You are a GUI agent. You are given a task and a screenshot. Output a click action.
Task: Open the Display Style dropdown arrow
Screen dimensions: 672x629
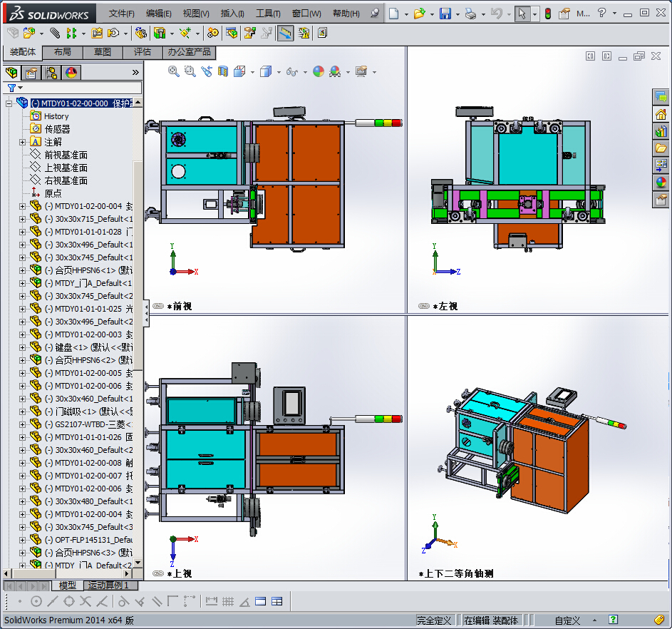tap(279, 72)
